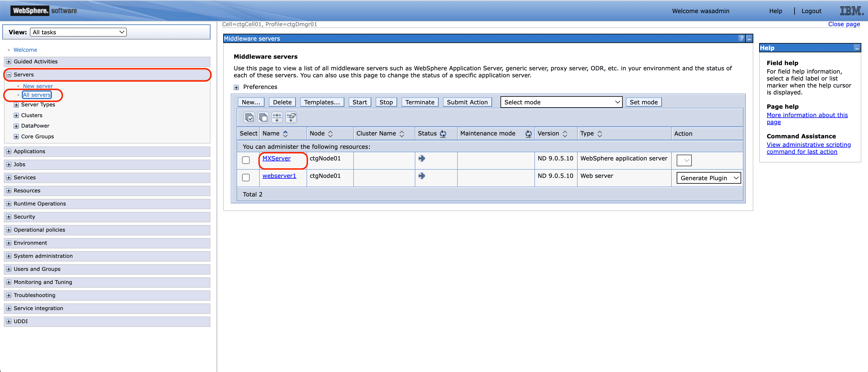This screenshot has width=868, height=372.
Task: Expand the Operational policies section
Action: click(9, 230)
